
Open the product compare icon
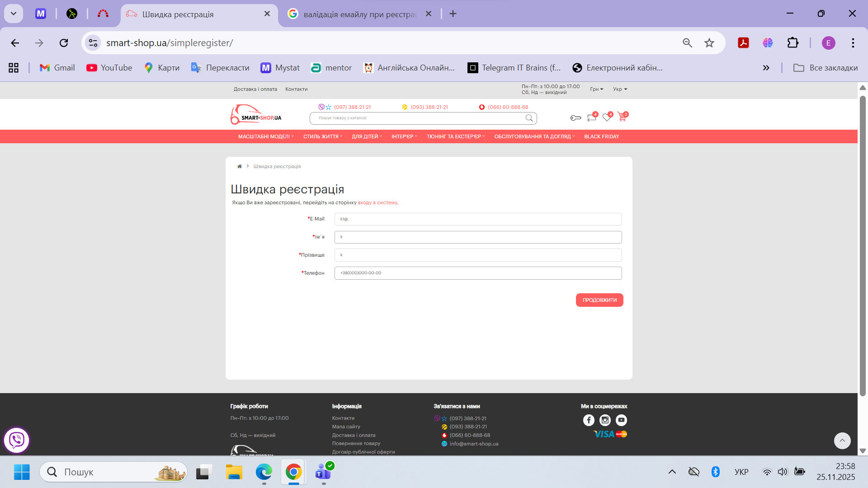[591, 117]
